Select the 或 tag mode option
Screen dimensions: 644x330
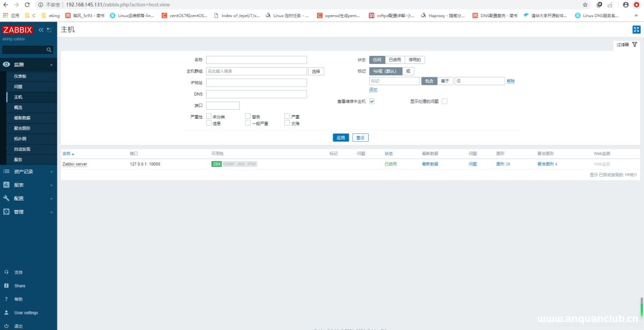(x=408, y=71)
